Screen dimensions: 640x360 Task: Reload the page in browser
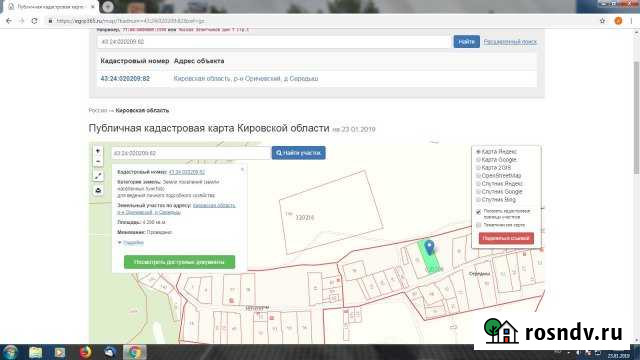click(x=34, y=21)
